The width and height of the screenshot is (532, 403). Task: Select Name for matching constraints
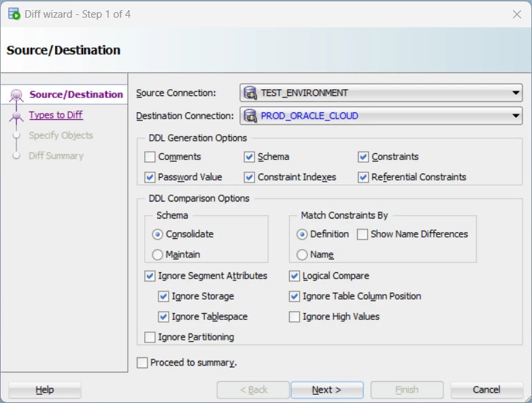(x=302, y=255)
